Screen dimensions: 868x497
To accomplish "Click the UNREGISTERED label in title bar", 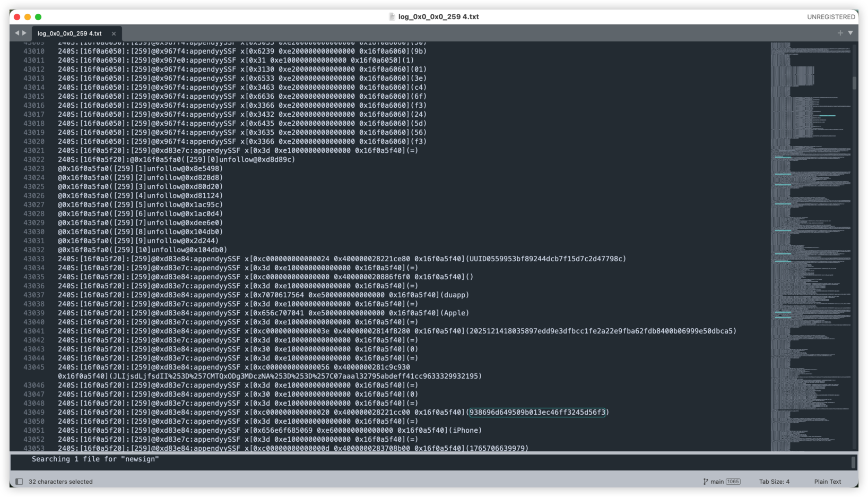I will tap(831, 17).
